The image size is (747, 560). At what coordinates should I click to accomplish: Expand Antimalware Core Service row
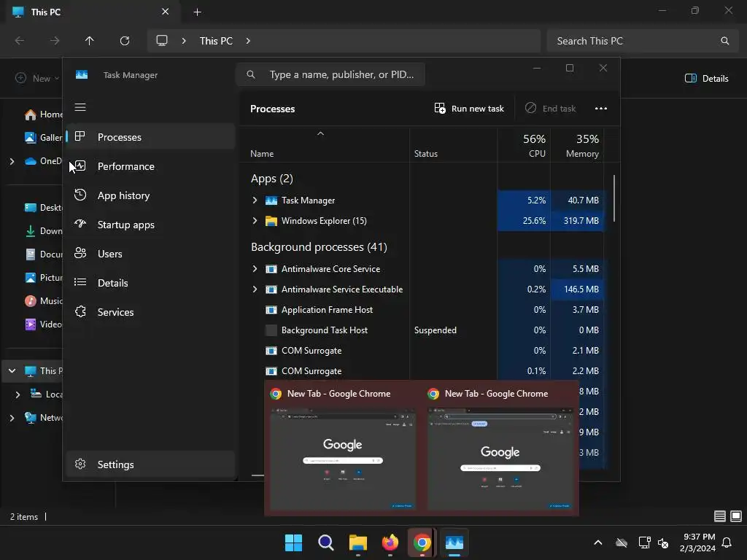click(255, 269)
